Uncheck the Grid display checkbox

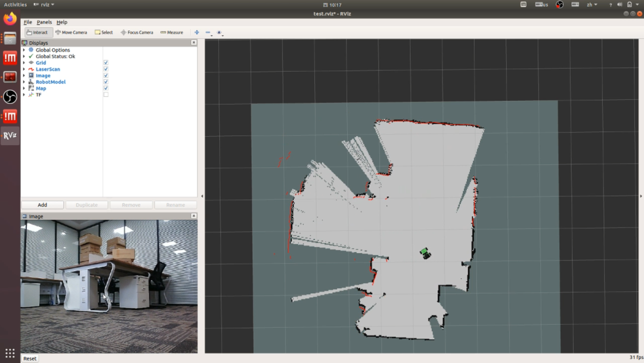coord(106,63)
